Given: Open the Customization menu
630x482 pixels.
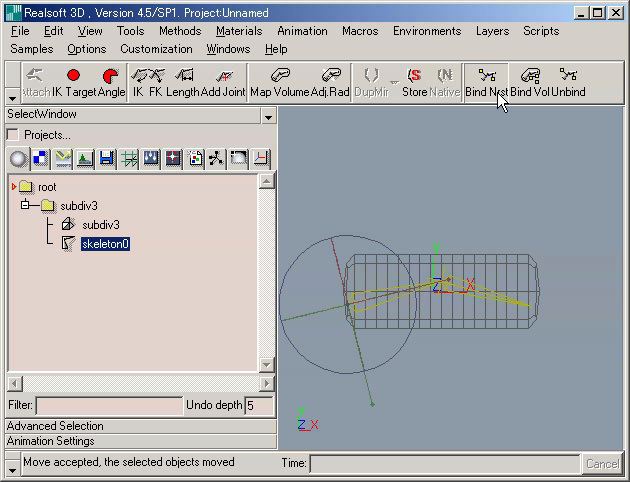Looking at the screenshot, I should 156,49.
